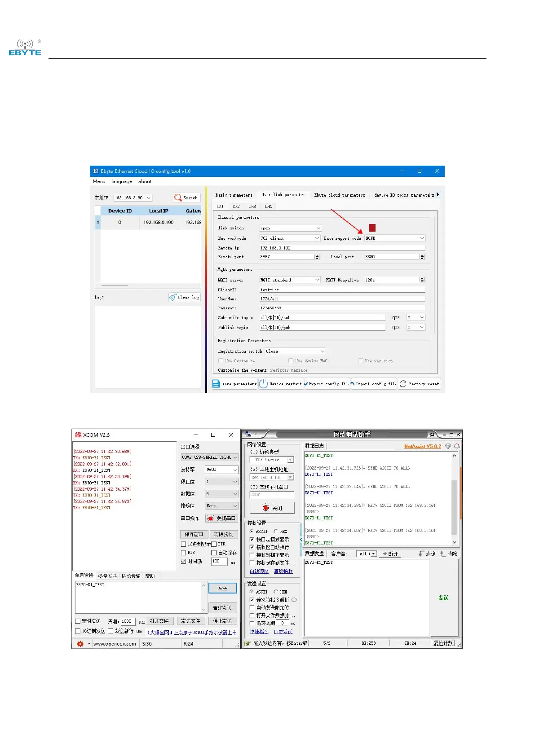This screenshot has width=535, height=756.
Task: Click the NetAssist bell notification icon
Action: (457, 446)
